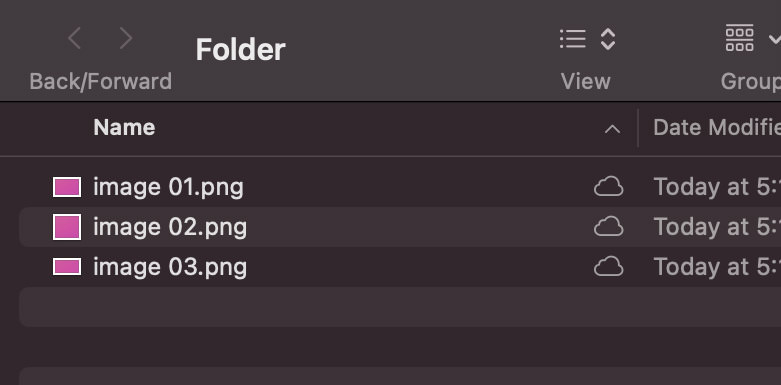Screen dimensions: 781x385
Task: Open the Group grid icon menu
Action: click(x=740, y=38)
